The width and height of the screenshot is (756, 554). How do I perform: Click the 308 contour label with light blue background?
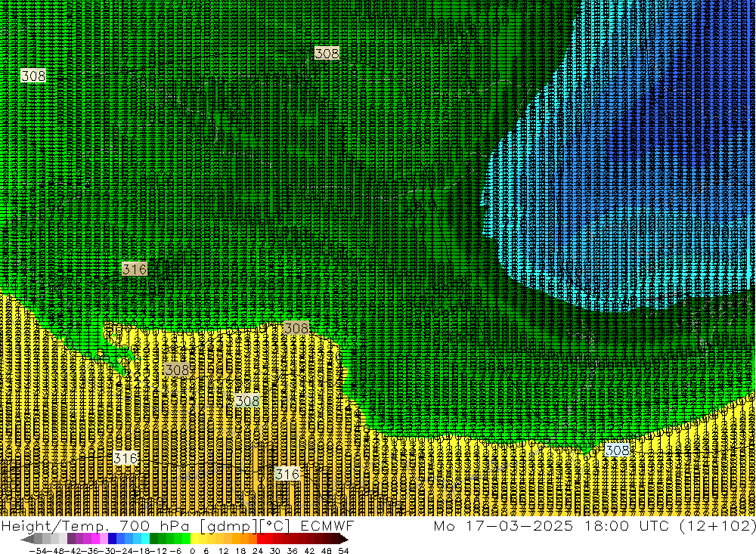point(617,450)
